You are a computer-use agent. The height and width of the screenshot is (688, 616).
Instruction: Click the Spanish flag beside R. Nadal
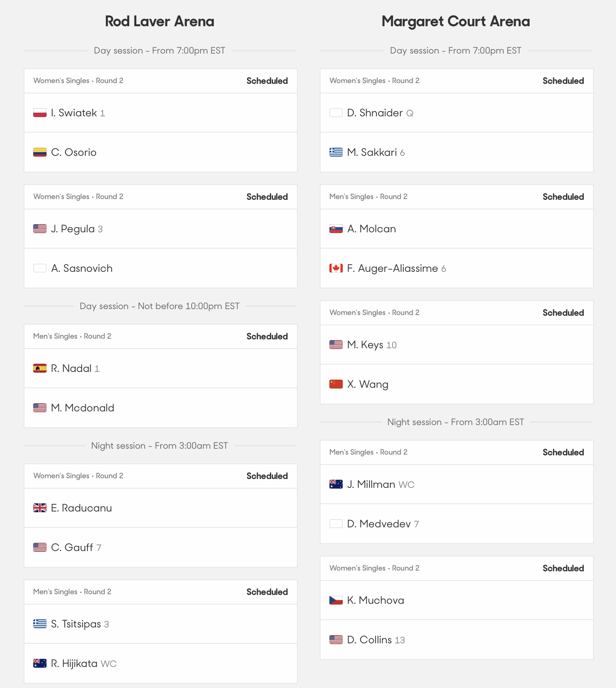click(x=40, y=368)
